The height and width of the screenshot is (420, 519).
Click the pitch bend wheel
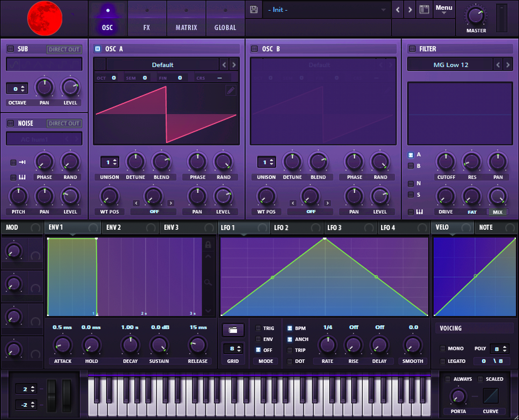tap(51, 396)
